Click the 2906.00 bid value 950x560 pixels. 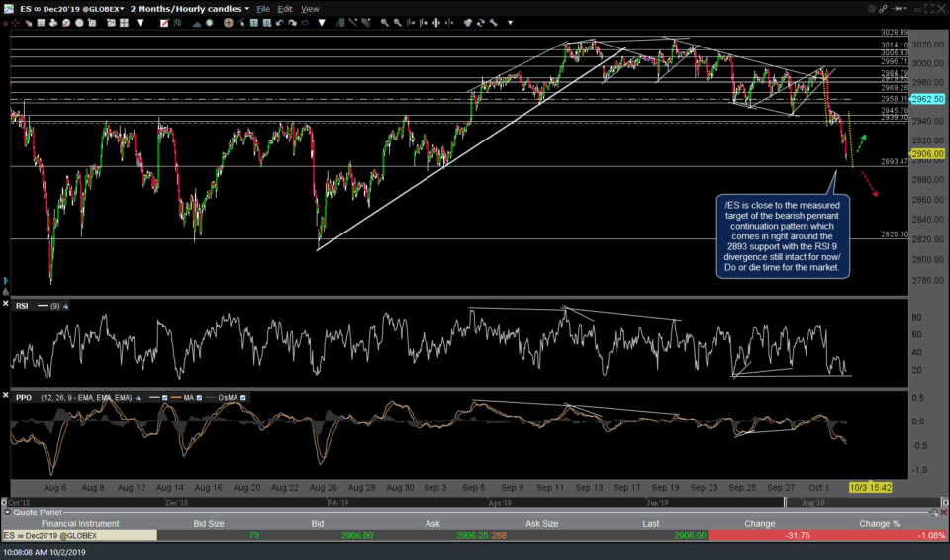(x=357, y=535)
